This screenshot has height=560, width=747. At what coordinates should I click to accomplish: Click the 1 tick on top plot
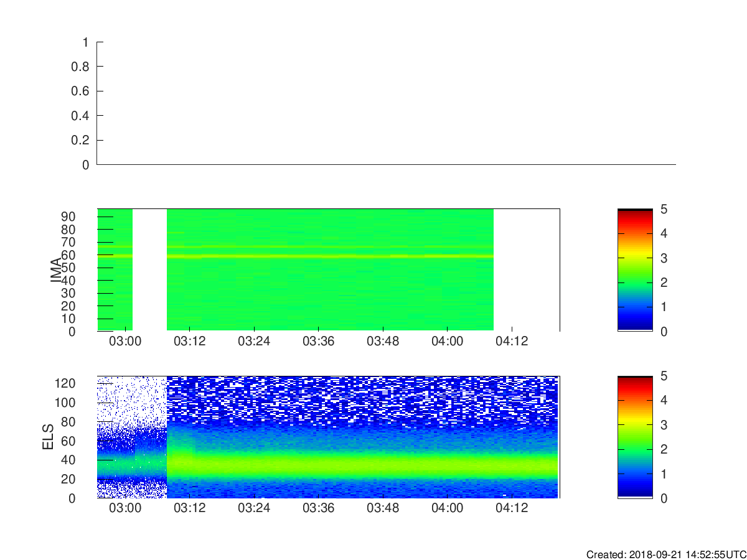[x=86, y=42]
